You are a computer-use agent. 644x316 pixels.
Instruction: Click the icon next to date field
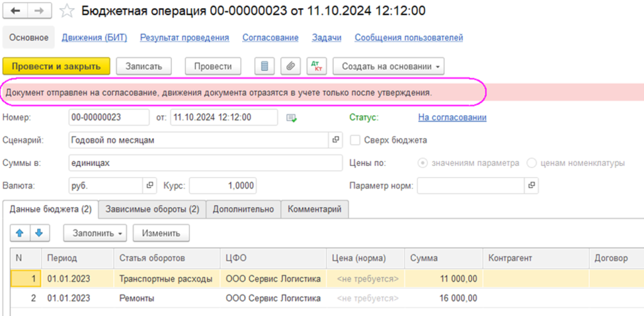[291, 117]
